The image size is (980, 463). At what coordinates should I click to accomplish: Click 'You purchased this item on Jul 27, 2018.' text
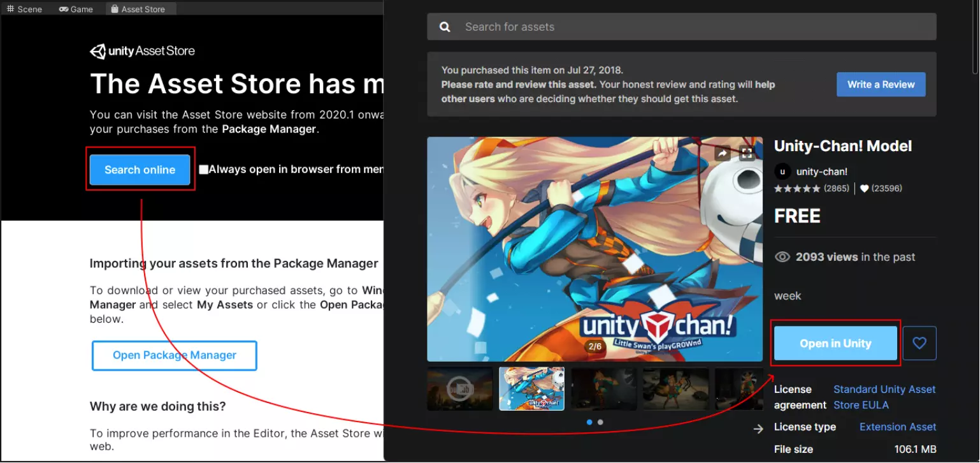pos(532,70)
